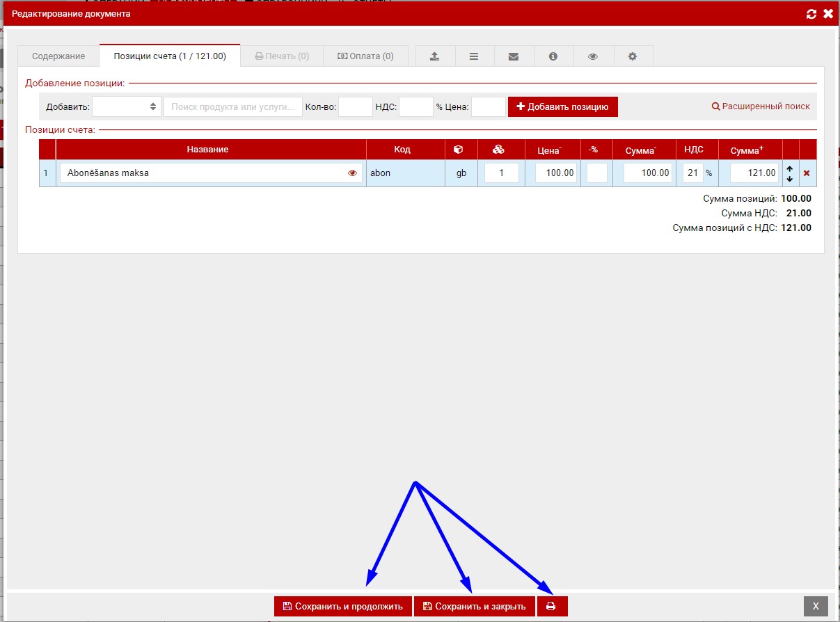Screen dimensions: 840x622
Task: Click the printer icon button
Action: click(551, 606)
